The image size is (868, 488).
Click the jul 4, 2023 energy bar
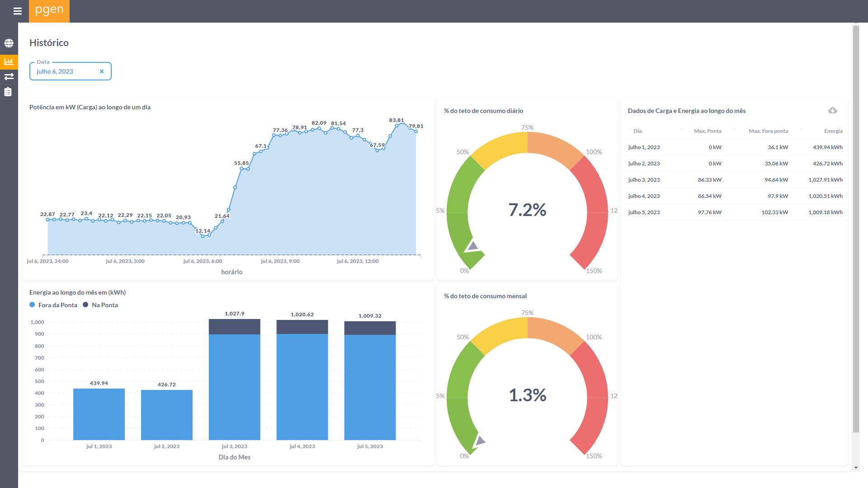point(302,384)
